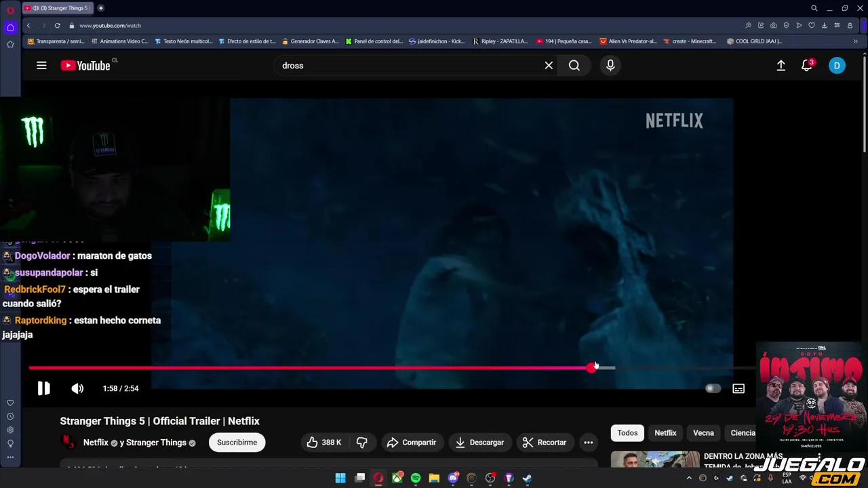Toggle the autoplay switch in the player
The image size is (868, 488).
711,388
